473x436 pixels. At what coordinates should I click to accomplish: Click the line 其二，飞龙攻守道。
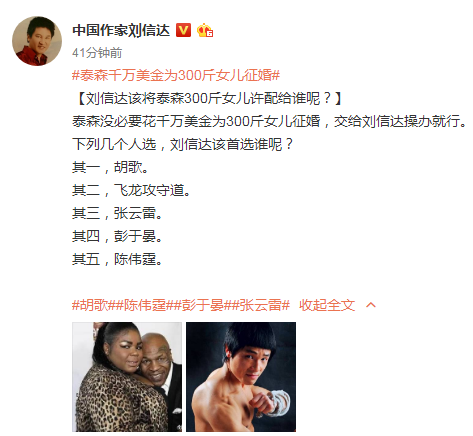tap(131, 190)
